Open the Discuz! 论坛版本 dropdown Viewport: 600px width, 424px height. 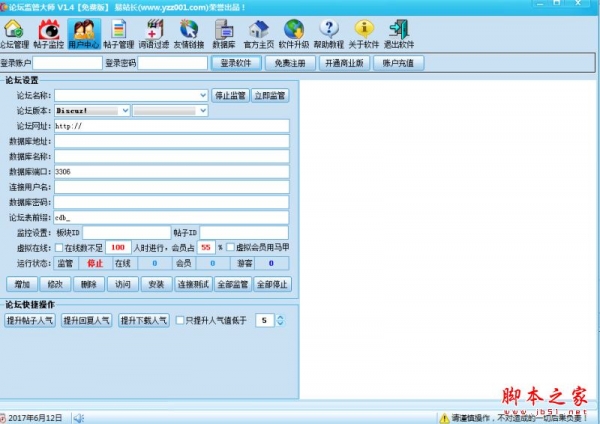point(125,111)
